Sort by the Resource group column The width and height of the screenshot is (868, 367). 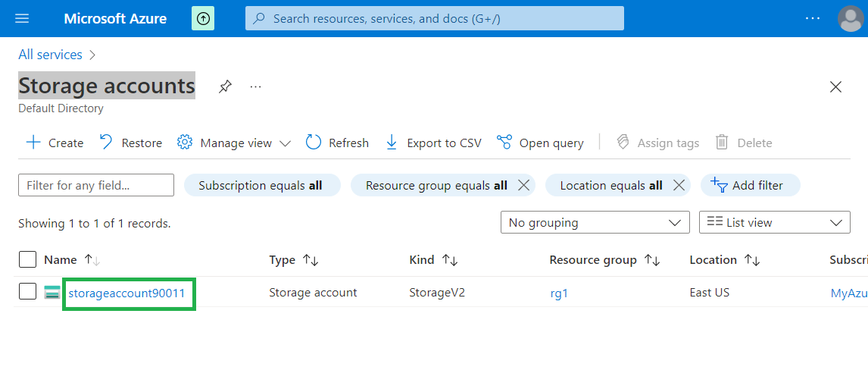tap(604, 260)
